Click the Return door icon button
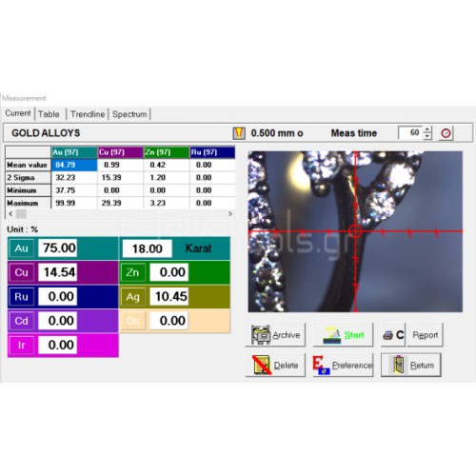The height and width of the screenshot is (476, 476). (411, 365)
